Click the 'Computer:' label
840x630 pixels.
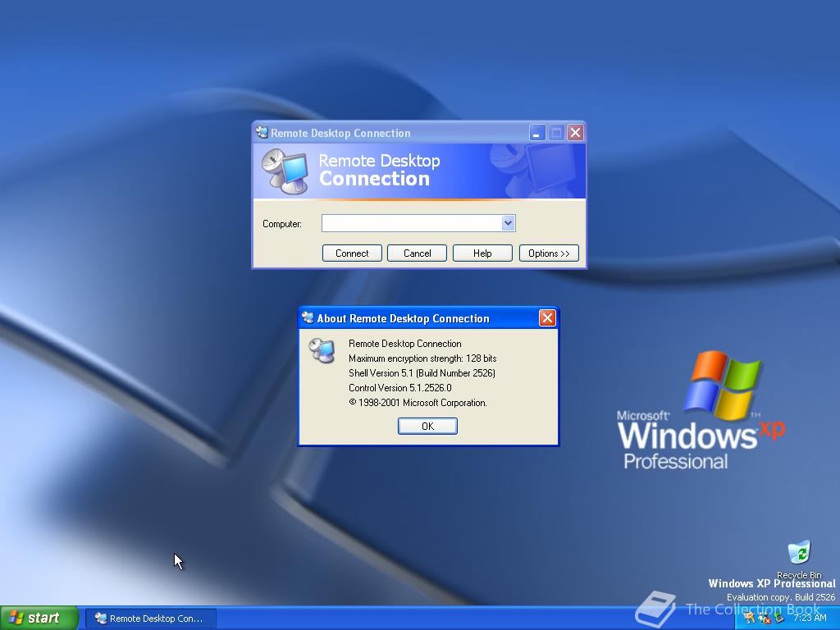pyautogui.click(x=282, y=224)
